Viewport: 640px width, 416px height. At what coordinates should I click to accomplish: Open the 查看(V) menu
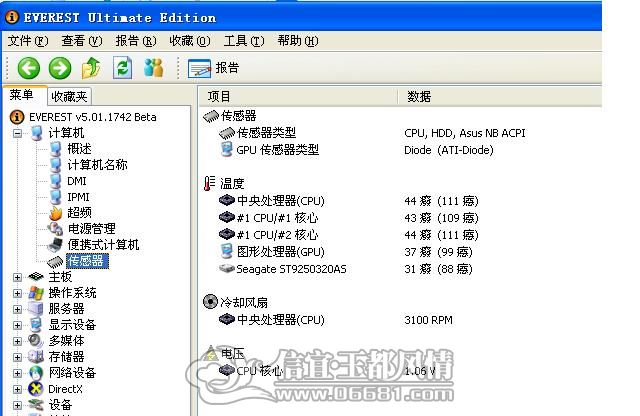82,41
